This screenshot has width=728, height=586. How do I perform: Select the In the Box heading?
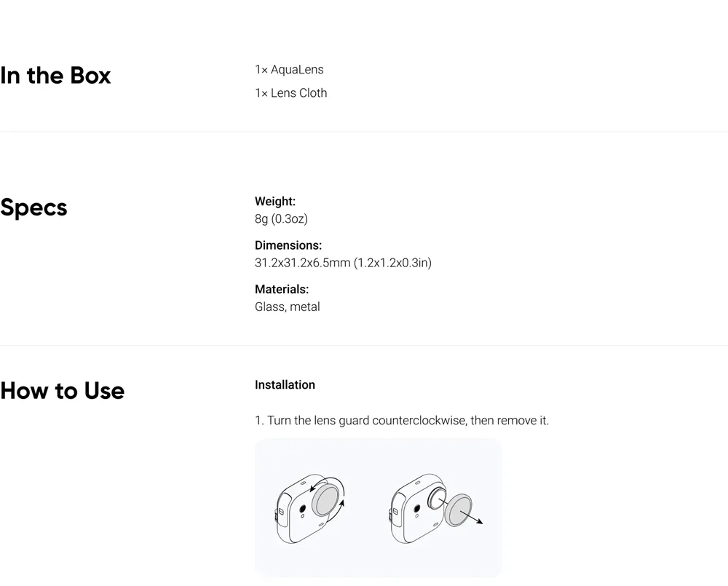pos(55,75)
